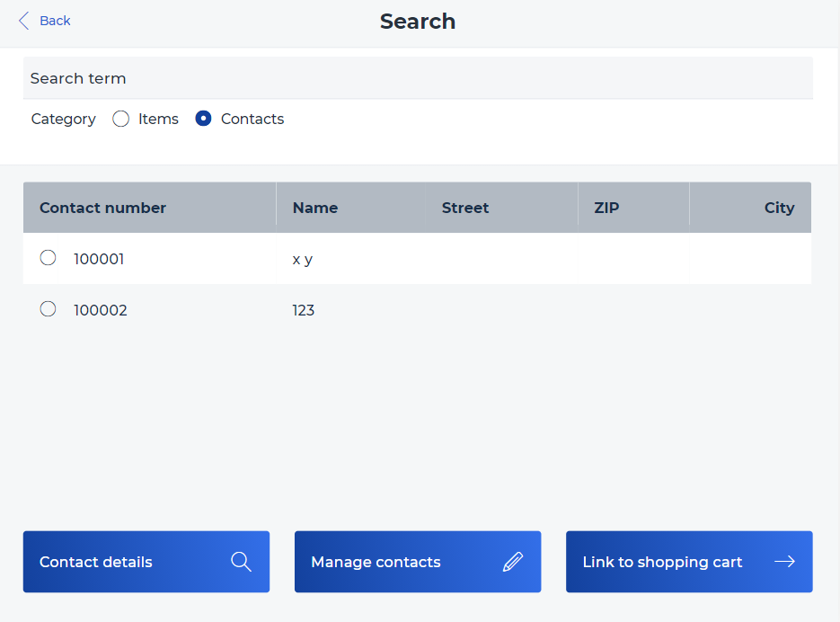Sort by the Contact number column header

tap(102, 208)
